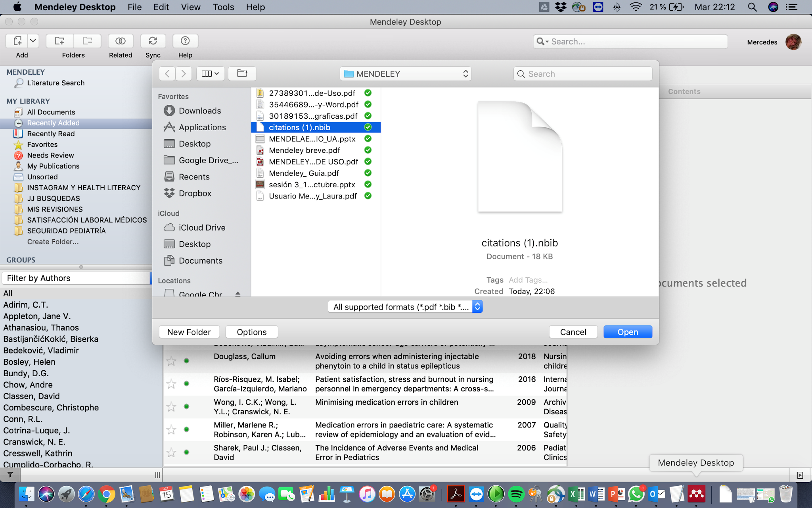
Task: Select Mendeley_ Guia.pdf in file list
Action: point(304,173)
